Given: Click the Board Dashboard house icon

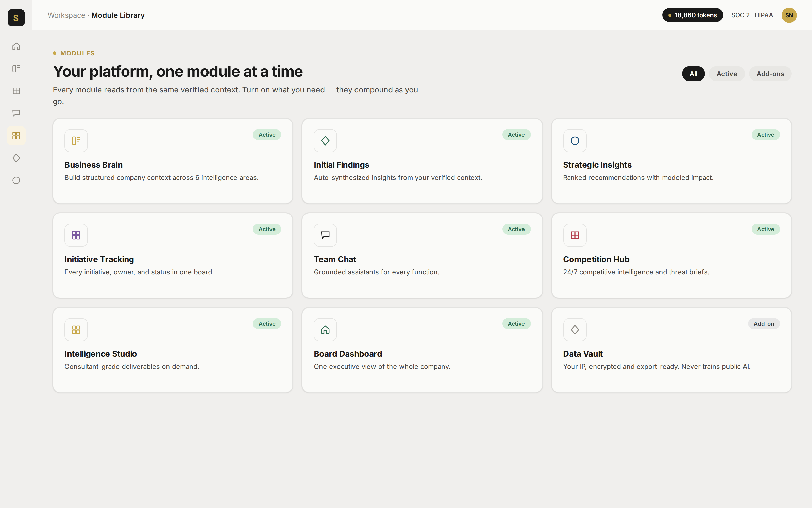Looking at the screenshot, I should [x=325, y=330].
